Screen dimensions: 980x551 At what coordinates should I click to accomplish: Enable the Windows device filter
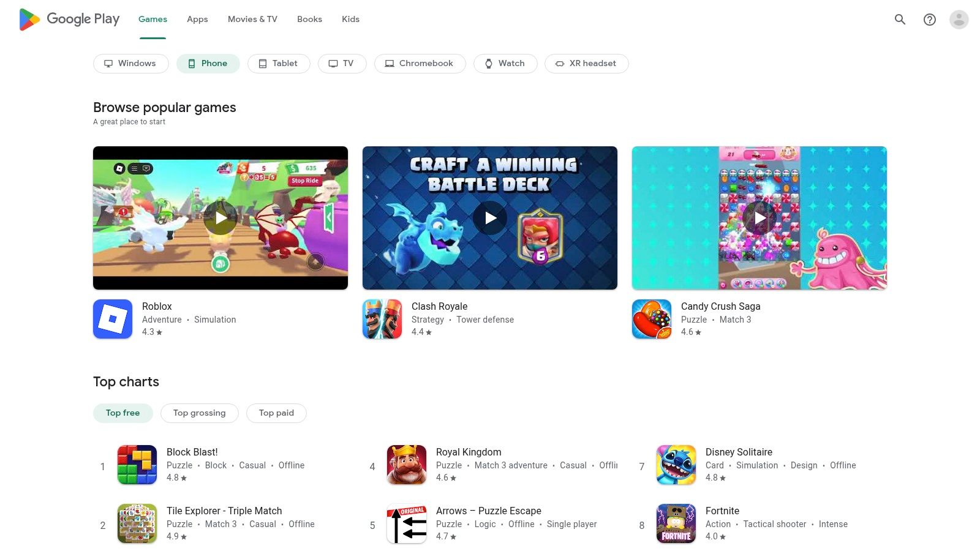[130, 63]
